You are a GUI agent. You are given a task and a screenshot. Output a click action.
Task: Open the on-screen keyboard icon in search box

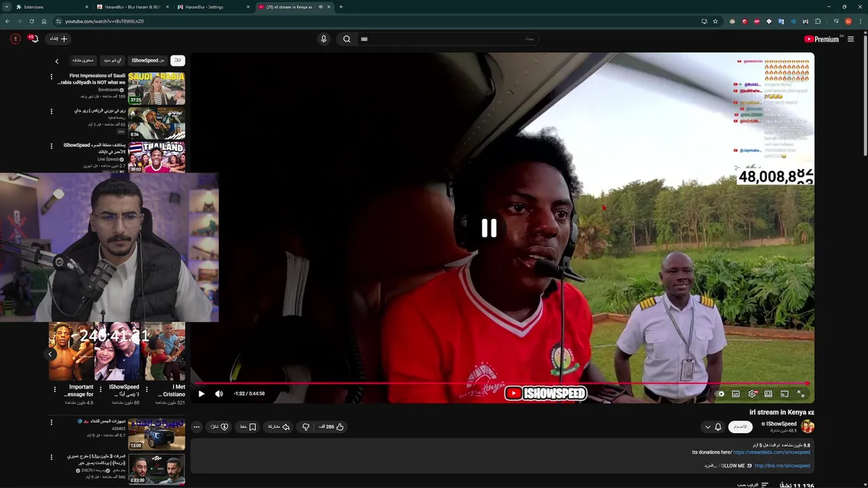[364, 39]
